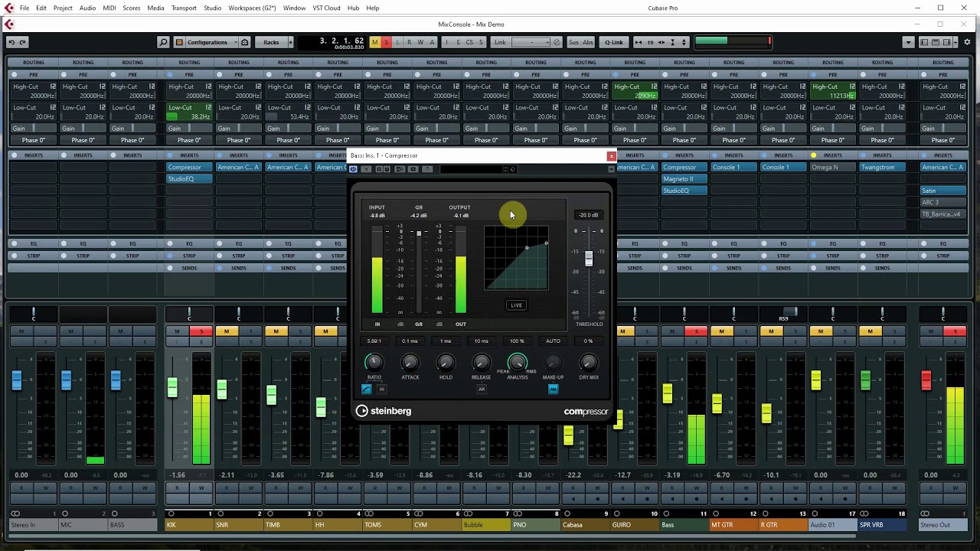Click the plugin preset browser diamond icon
Image resolution: width=980 pixels, height=551 pixels.
tap(512, 169)
